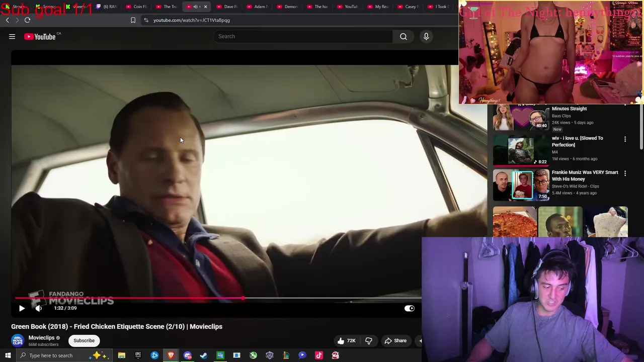This screenshot has height=362, width=644.
Task: Open Brave browser taskbar icon
Action: click(x=171, y=355)
